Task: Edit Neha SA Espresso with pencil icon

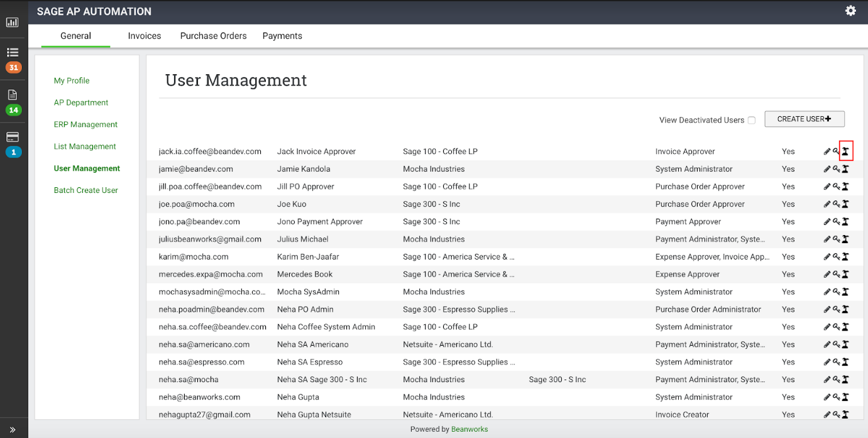Action: [x=827, y=362]
